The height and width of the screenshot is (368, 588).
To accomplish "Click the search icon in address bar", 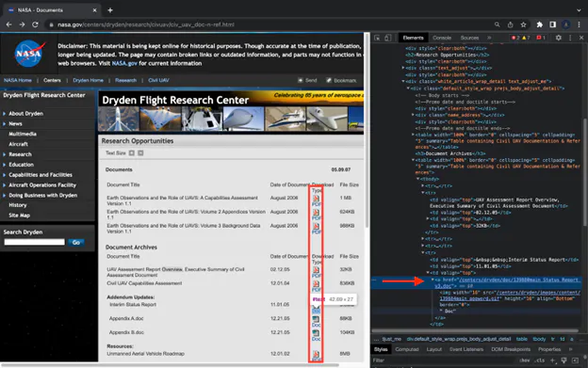I will click(497, 24).
